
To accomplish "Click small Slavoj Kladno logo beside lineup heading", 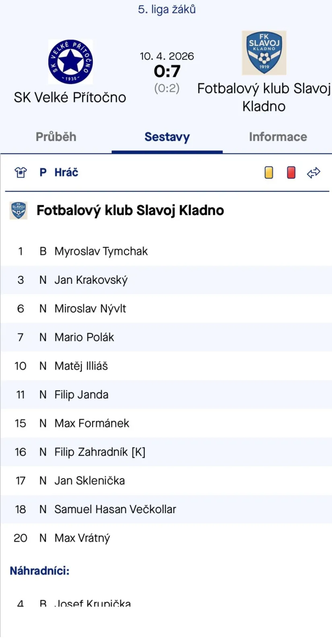I will click(19, 211).
